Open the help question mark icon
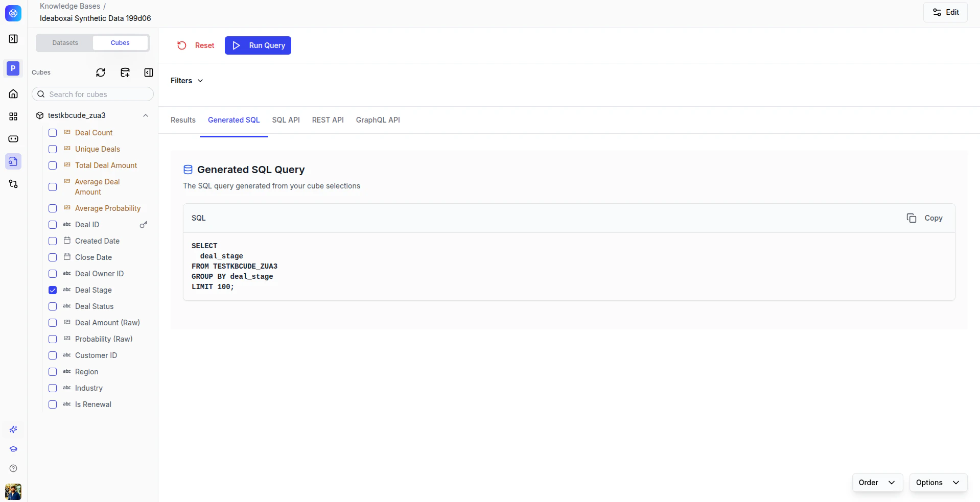 (13, 468)
